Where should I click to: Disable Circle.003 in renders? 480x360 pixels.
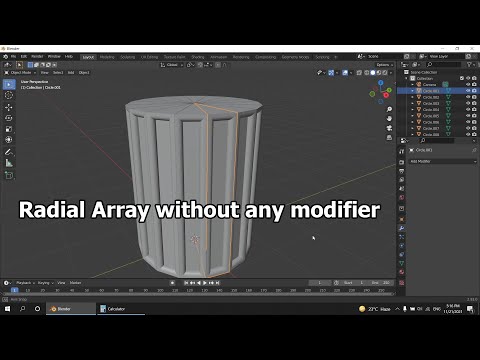point(474,103)
